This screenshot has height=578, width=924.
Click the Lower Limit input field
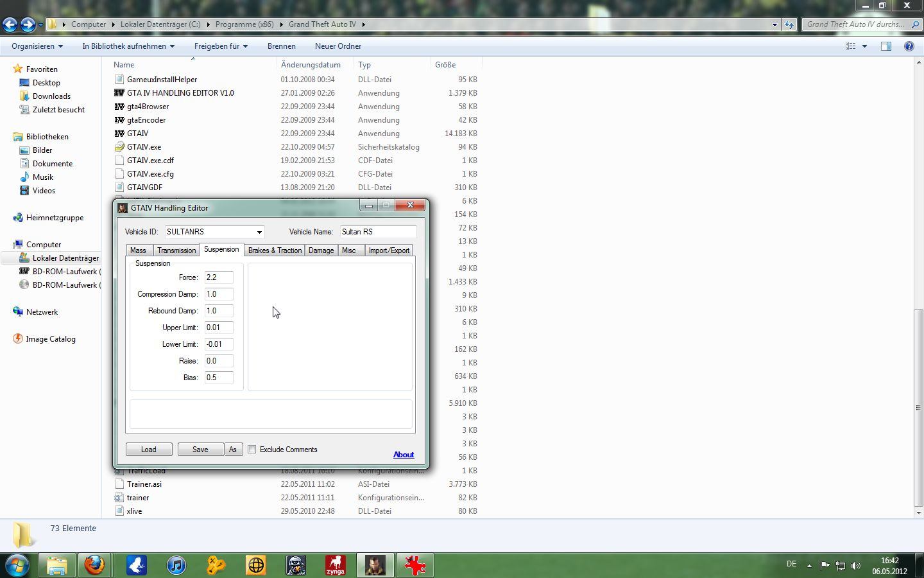tap(219, 344)
